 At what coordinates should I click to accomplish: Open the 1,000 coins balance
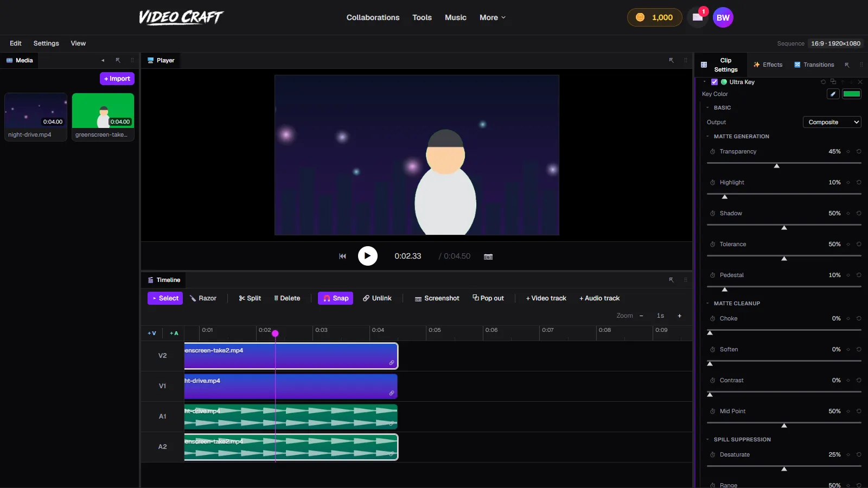point(654,17)
